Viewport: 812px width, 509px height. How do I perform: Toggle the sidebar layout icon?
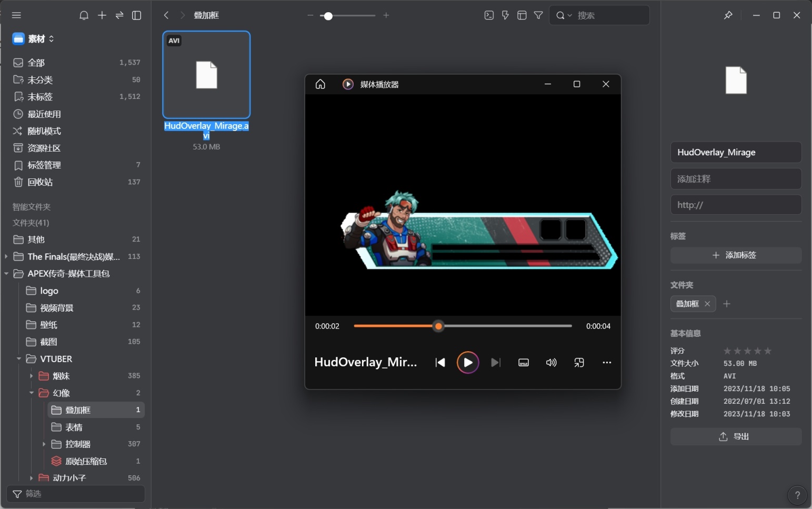point(137,15)
